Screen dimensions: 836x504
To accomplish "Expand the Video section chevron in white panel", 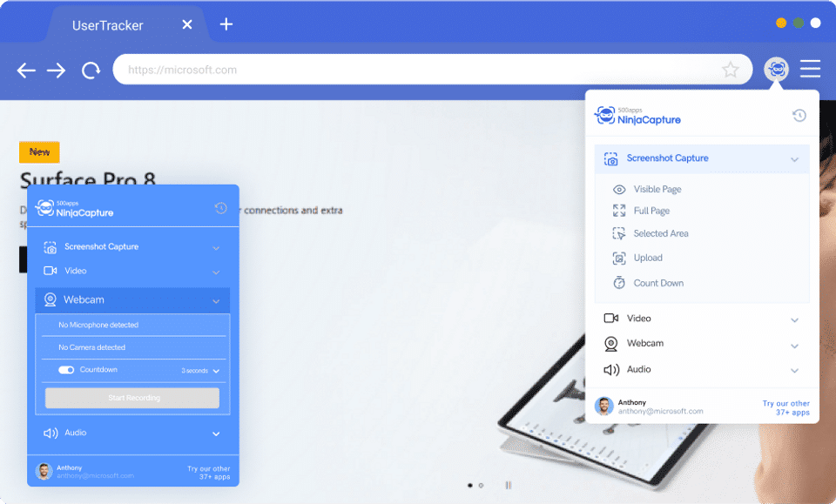I will tap(794, 320).
